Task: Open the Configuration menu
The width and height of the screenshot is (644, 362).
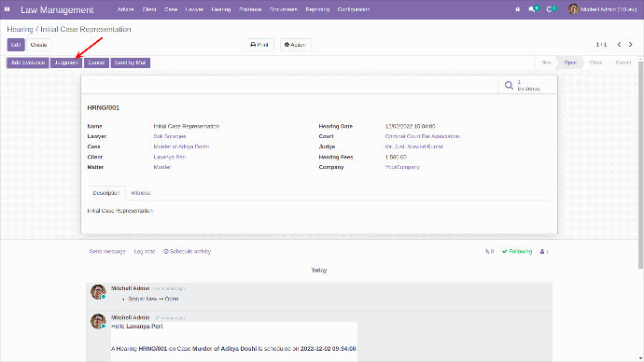Action: (354, 9)
